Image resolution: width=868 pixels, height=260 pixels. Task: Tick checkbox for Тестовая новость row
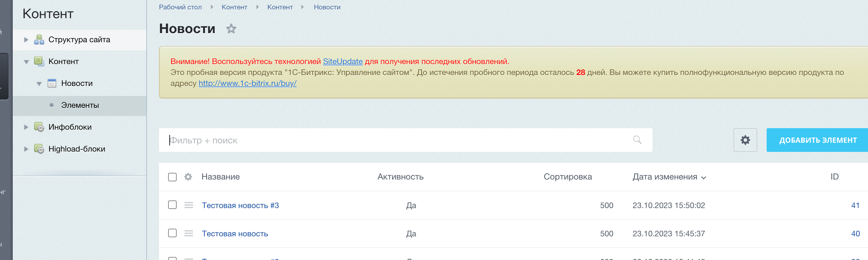pos(172,233)
